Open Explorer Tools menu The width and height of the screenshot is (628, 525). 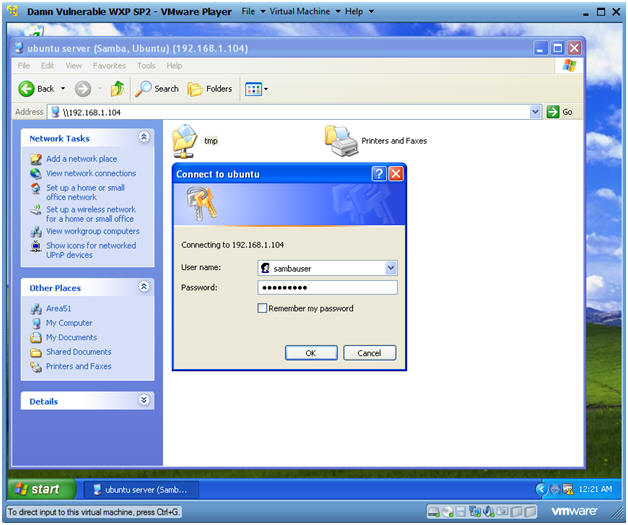click(146, 66)
